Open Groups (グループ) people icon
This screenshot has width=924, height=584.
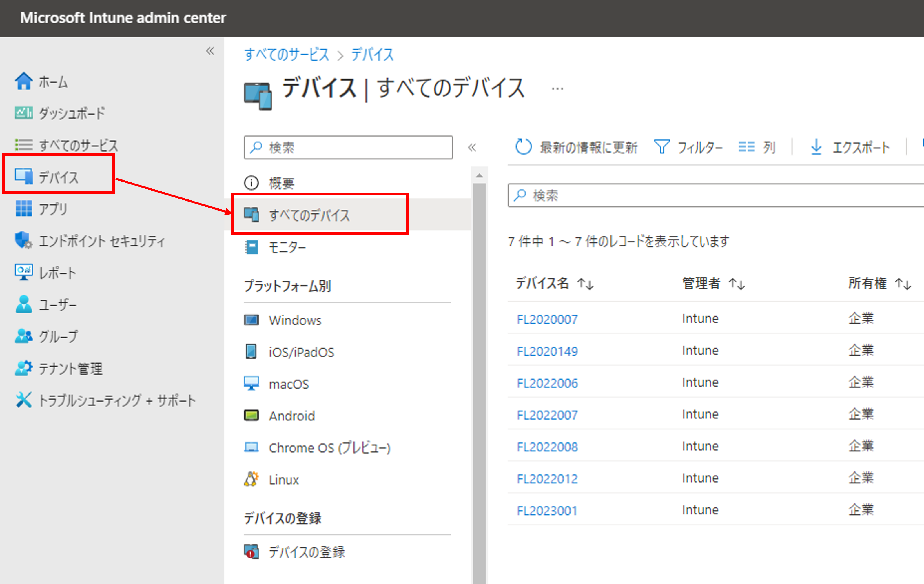24,336
